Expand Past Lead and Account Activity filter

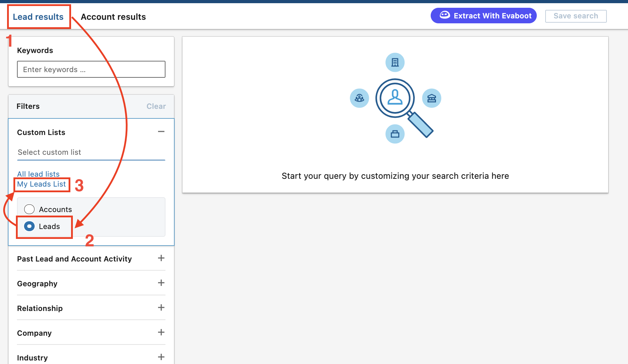(161, 258)
